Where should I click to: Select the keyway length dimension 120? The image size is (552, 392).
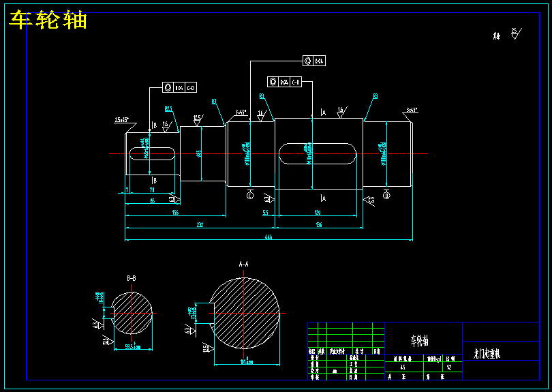click(x=318, y=213)
